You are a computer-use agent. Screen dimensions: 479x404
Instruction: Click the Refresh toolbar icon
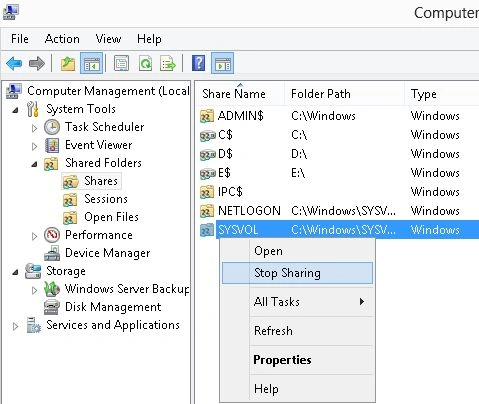tap(145, 63)
